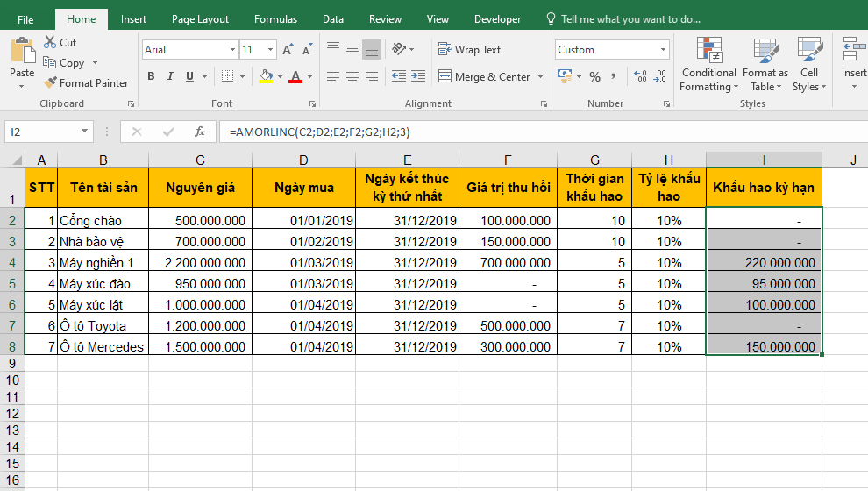This screenshot has height=491, width=868.
Task: Toggle Italic text style
Action: pyautogui.click(x=170, y=77)
